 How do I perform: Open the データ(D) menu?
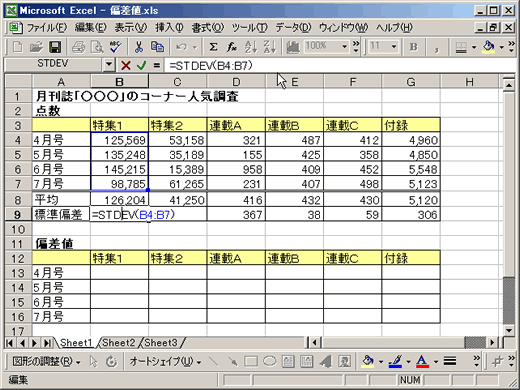(x=293, y=28)
